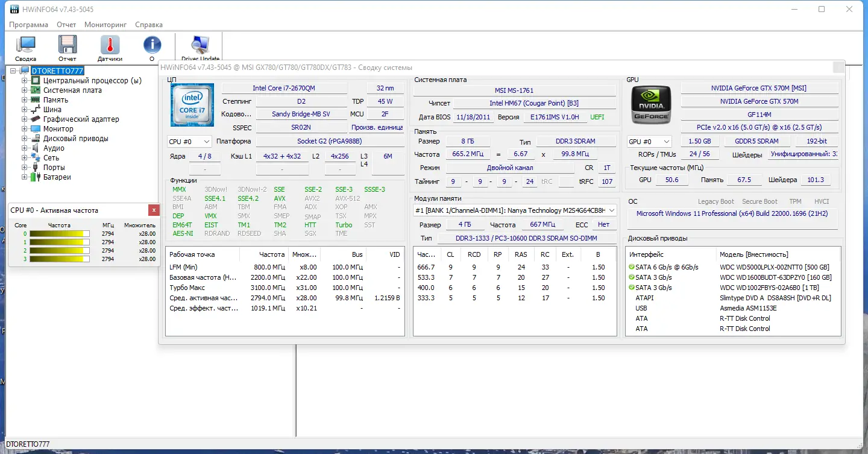Expand the Батареи tree node
The width and height of the screenshot is (868, 454).
pos(25,177)
